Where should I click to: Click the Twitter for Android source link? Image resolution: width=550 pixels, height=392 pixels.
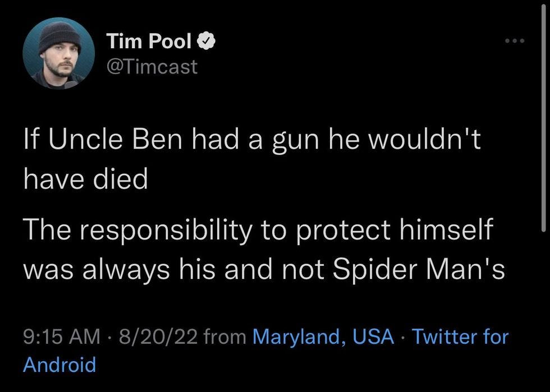pyautogui.click(x=461, y=336)
